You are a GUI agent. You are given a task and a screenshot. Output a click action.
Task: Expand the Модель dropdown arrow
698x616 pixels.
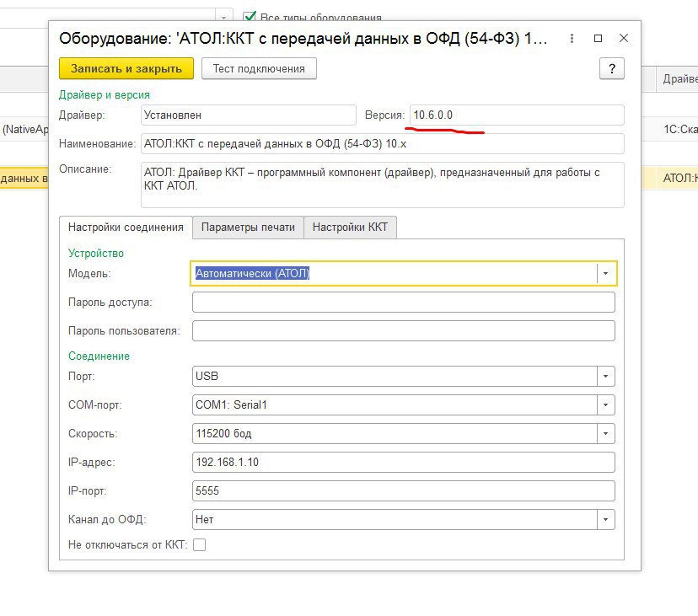(x=605, y=273)
